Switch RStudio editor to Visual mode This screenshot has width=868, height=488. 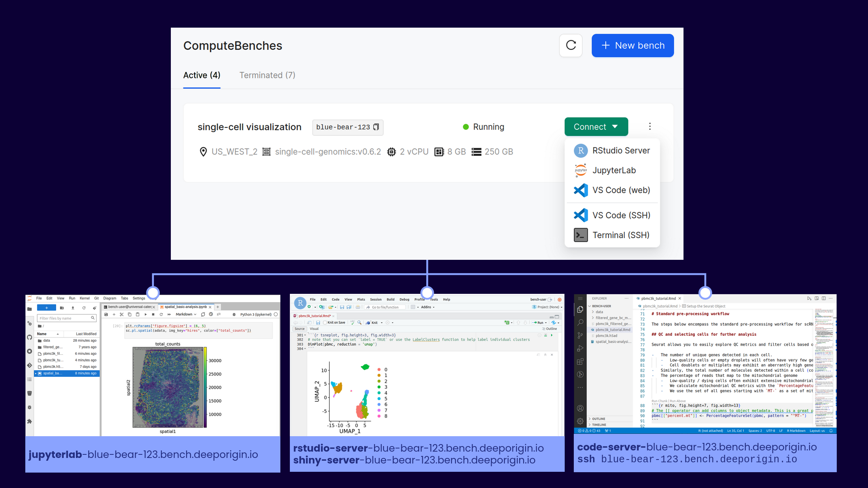(x=314, y=329)
